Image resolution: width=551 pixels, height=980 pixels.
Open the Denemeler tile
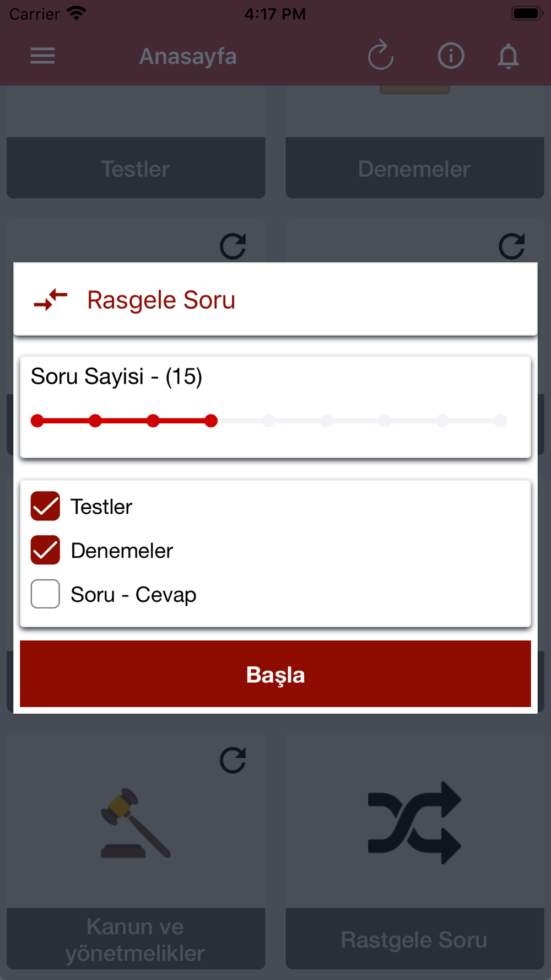click(415, 168)
